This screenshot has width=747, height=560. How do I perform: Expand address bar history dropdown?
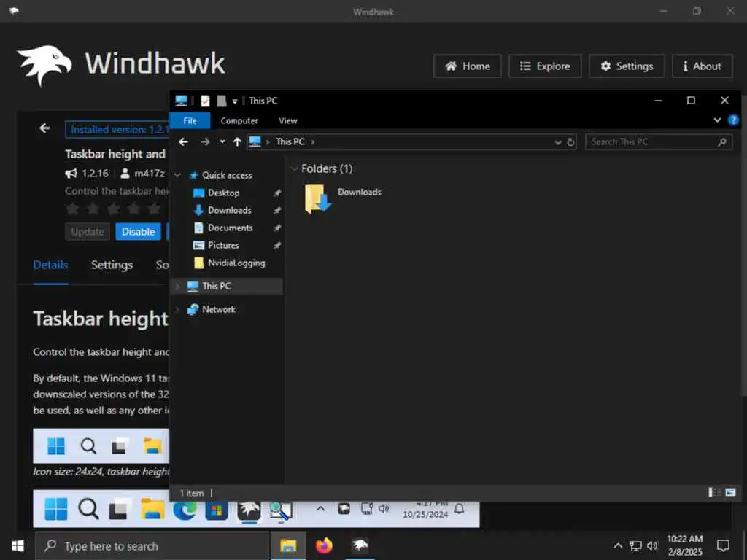tap(558, 142)
